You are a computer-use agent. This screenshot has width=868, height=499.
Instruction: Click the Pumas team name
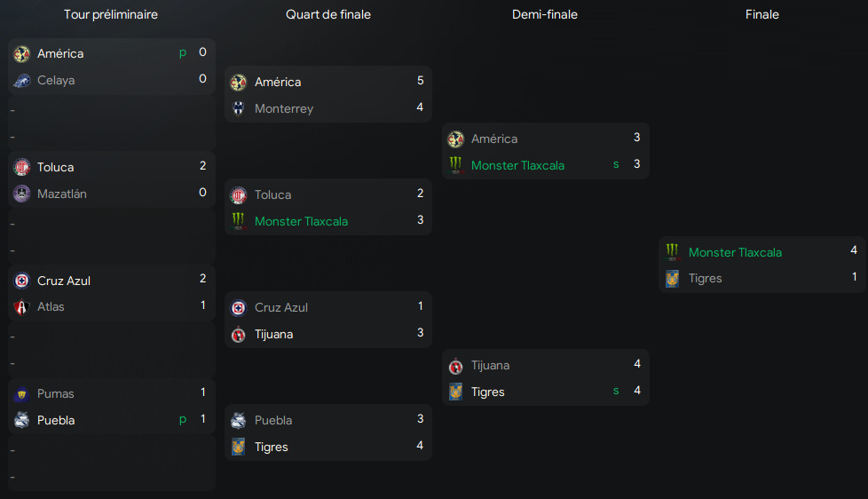[56, 393]
